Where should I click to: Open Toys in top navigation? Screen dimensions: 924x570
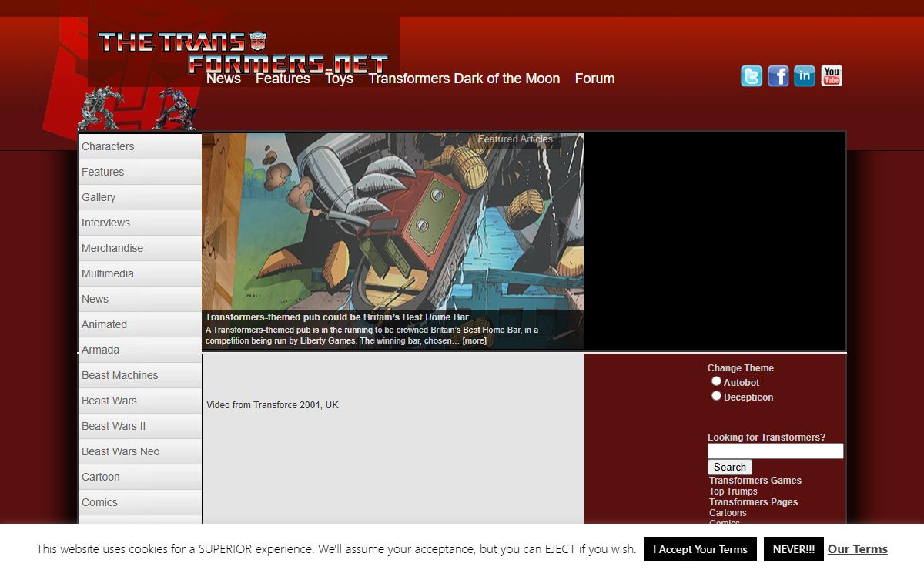click(x=339, y=79)
